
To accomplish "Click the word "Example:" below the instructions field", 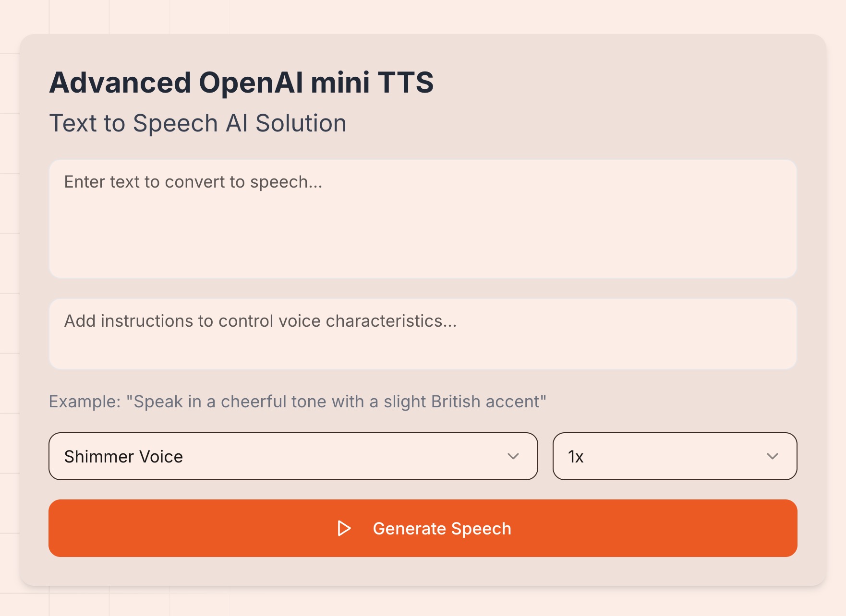I will point(85,402).
